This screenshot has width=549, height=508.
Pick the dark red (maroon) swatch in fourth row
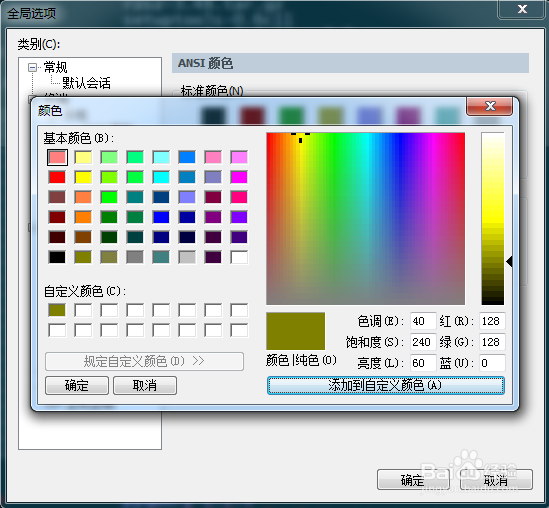point(57,217)
